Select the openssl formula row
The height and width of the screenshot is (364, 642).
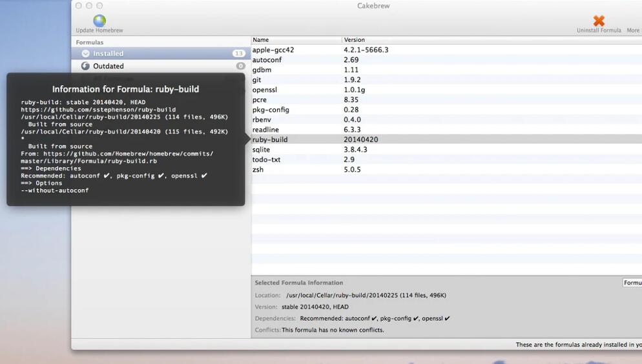[x=446, y=90]
